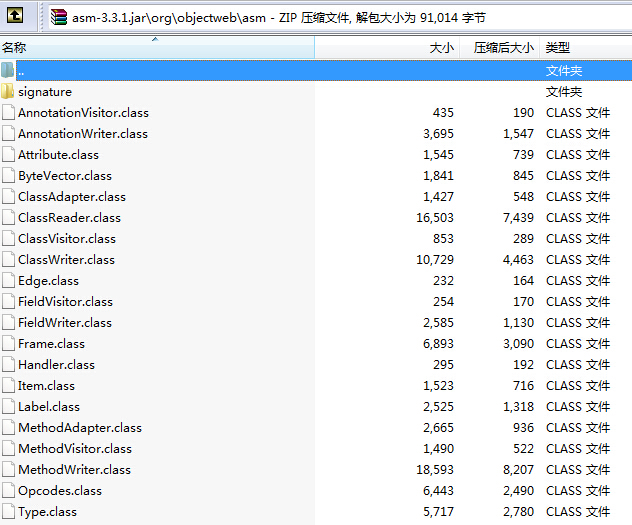Select file name AnnotationVisitor.class

[83, 113]
